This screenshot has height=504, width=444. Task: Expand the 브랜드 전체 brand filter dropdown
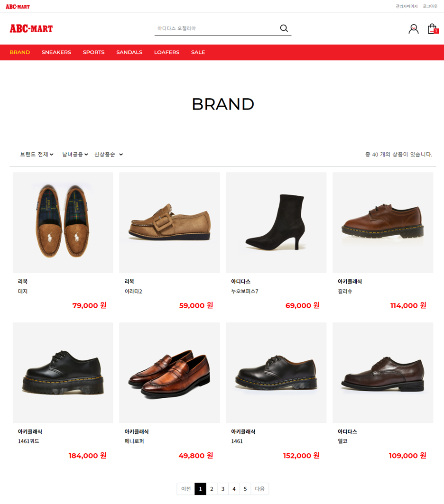pyautogui.click(x=37, y=154)
